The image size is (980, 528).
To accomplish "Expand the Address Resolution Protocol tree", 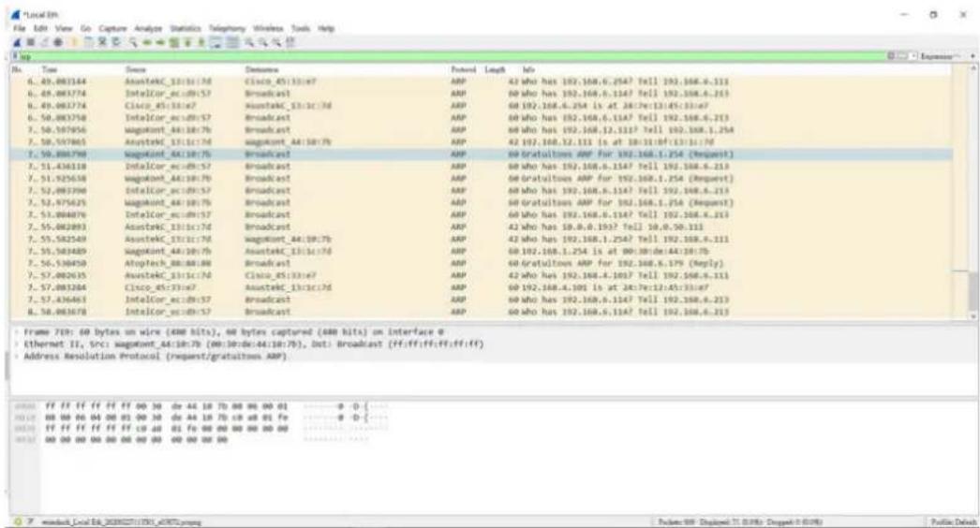I will pos(18,356).
